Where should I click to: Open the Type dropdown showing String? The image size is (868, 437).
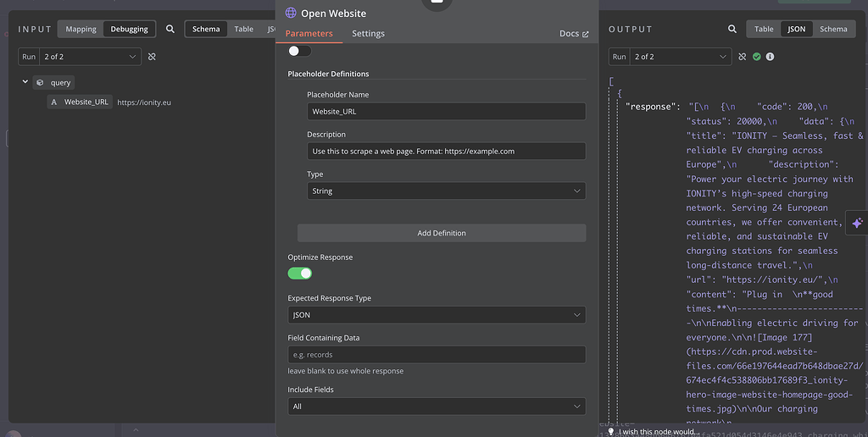[446, 191]
